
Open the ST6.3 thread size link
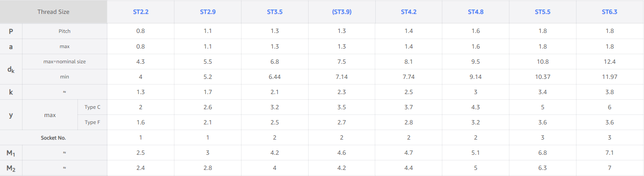(609, 12)
